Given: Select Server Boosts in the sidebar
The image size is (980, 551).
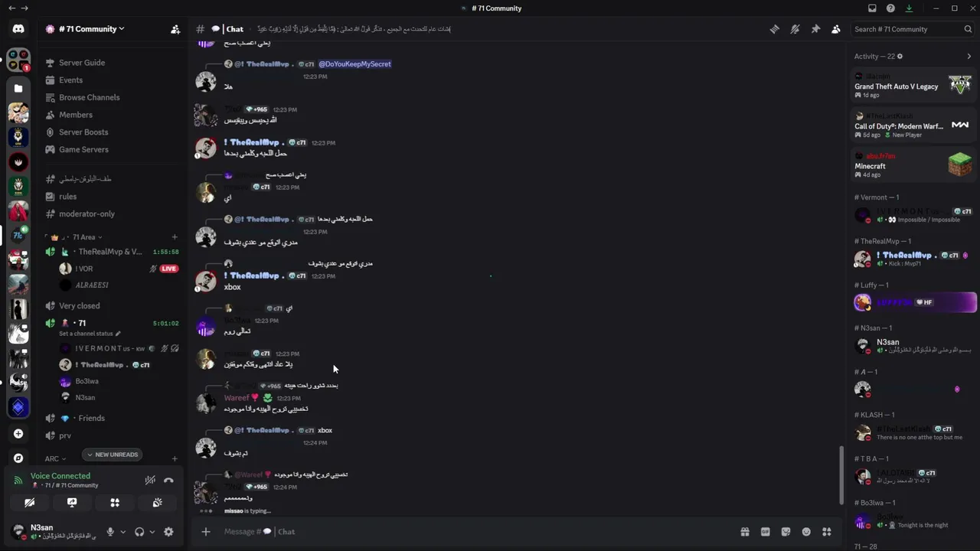Looking at the screenshot, I should point(83,132).
